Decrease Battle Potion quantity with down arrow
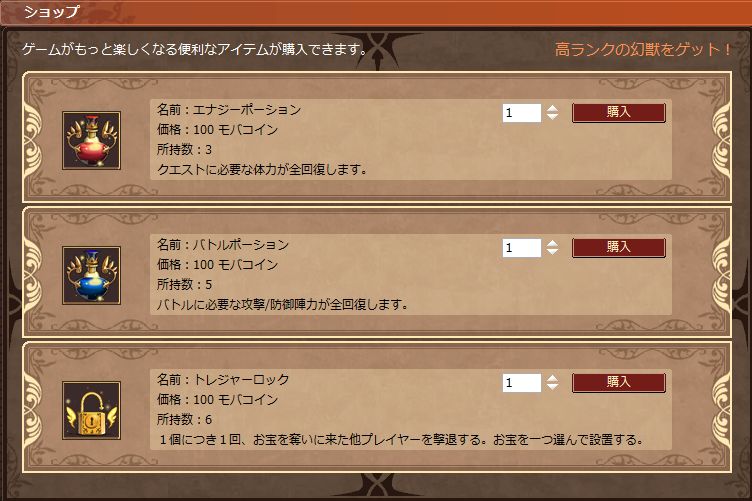 pos(552,253)
